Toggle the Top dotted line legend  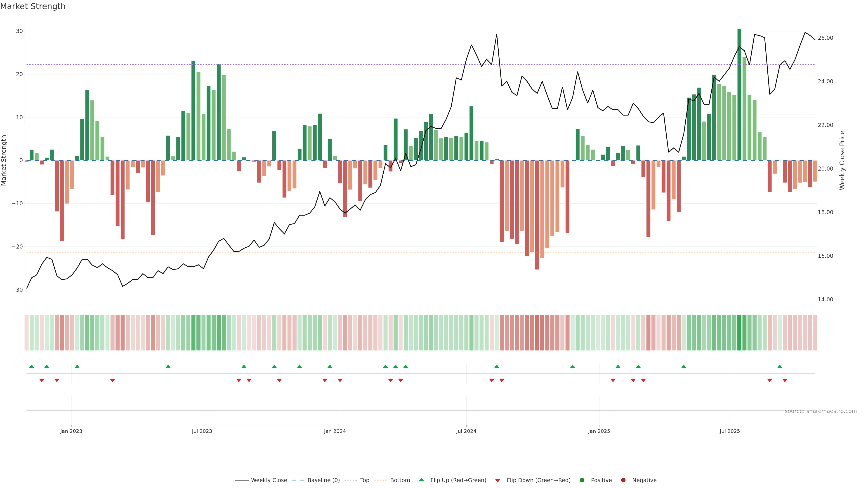coord(351,480)
